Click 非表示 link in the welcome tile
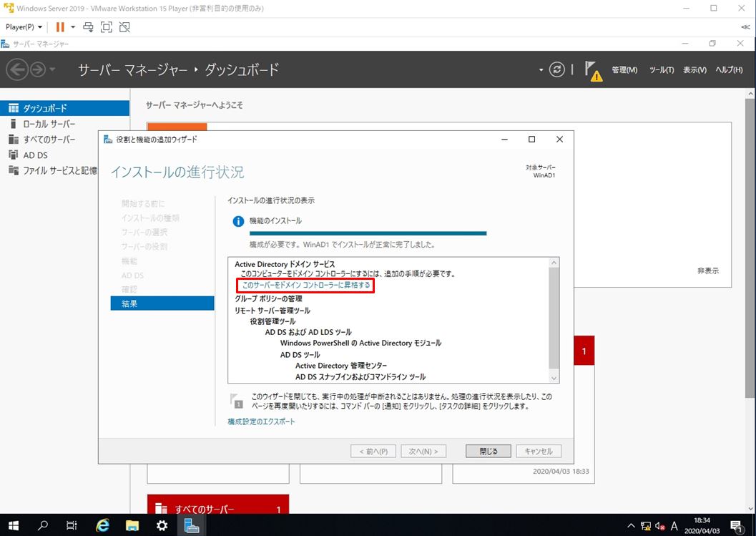This screenshot has height=536, width=756. 708,271
